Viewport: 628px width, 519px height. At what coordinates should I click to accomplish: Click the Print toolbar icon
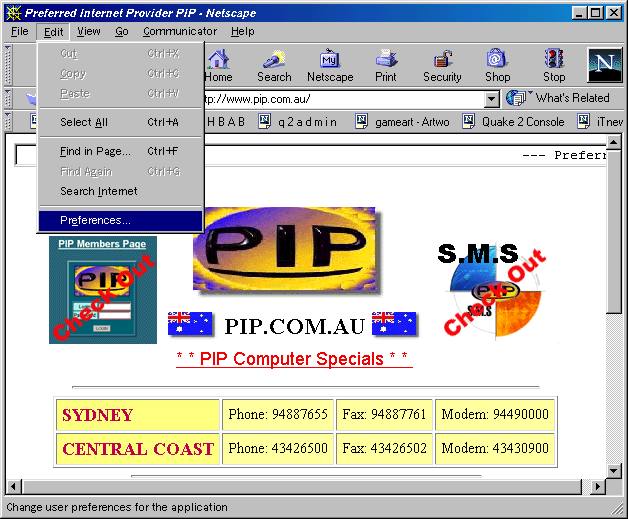[x=385, y=65]
